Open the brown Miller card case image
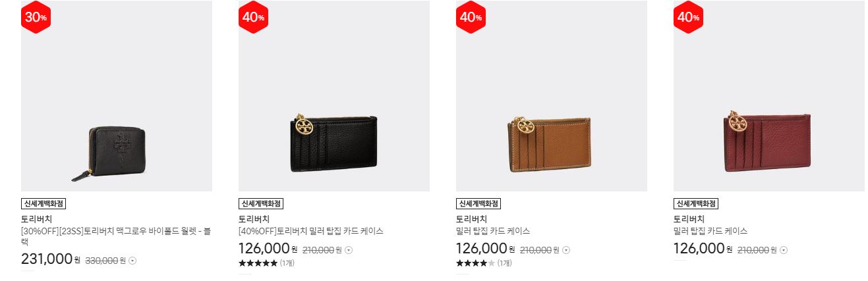The width and height of the screenshot is (868, 281). (x=552, y=96)
